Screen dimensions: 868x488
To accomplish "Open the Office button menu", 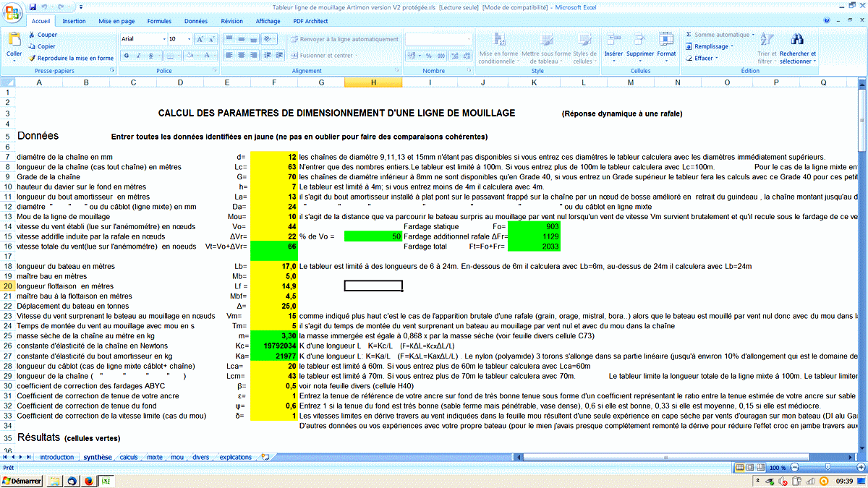I will click(12, 12).
